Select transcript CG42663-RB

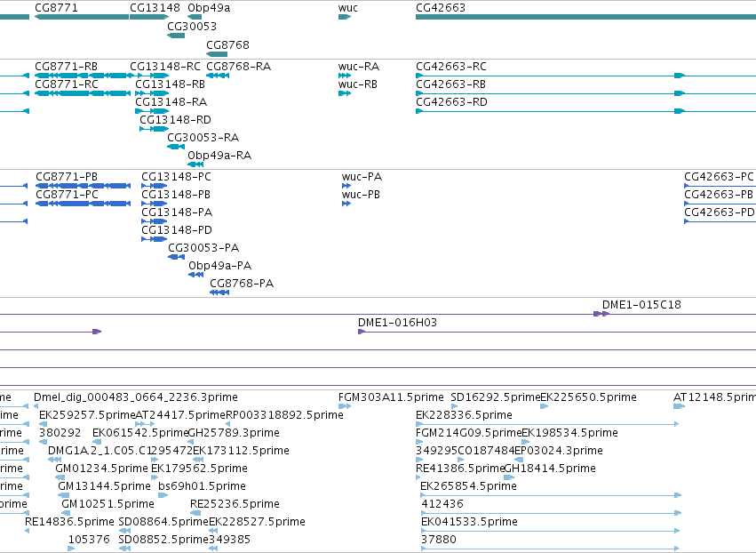click(450, 84)
